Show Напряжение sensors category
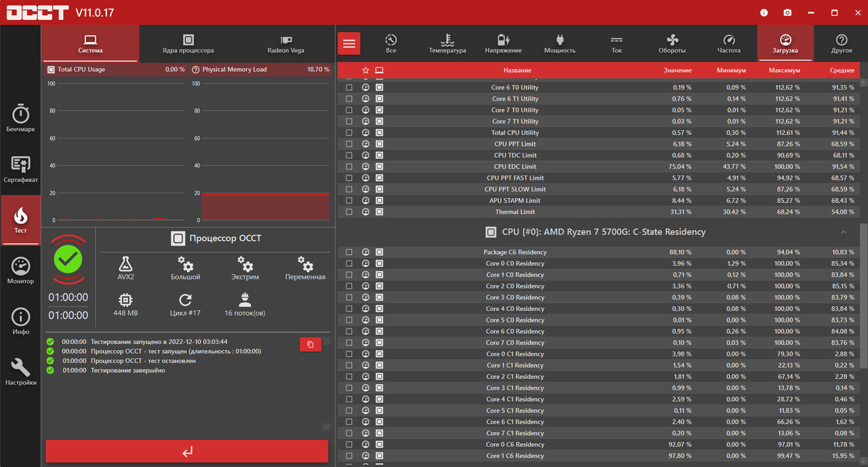Image resolution: width=868 pixels, height=467 pixels. pos(503,43)
